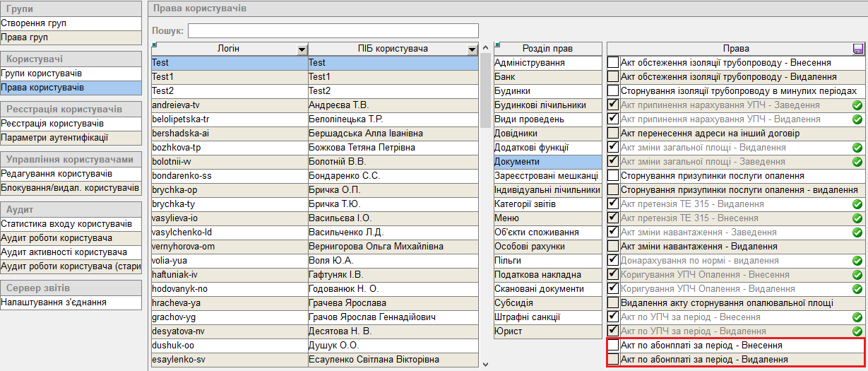
Task: Open Створення груп in left menu
Action: coord(71,23)
